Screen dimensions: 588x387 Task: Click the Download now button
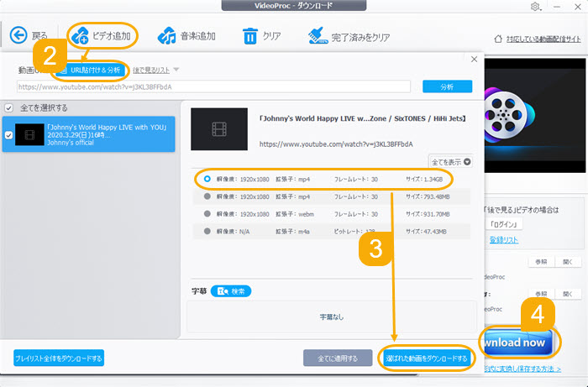[519, 343]
